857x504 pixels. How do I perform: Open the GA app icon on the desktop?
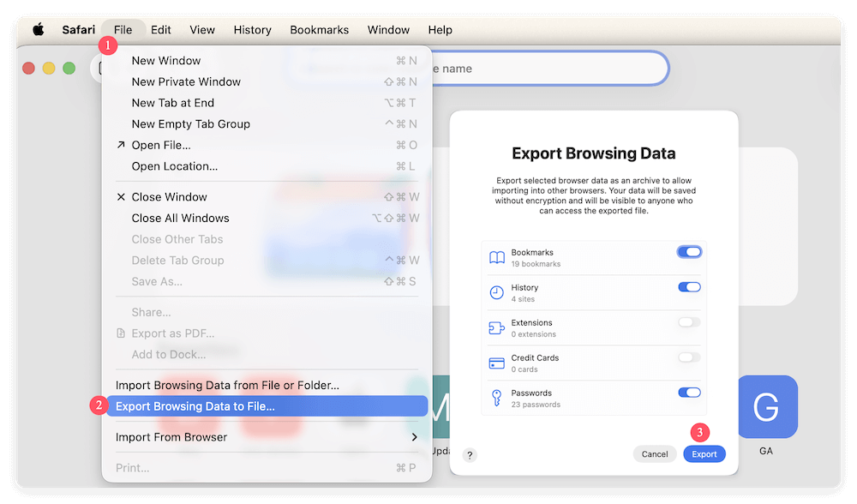tap(767, 407)
